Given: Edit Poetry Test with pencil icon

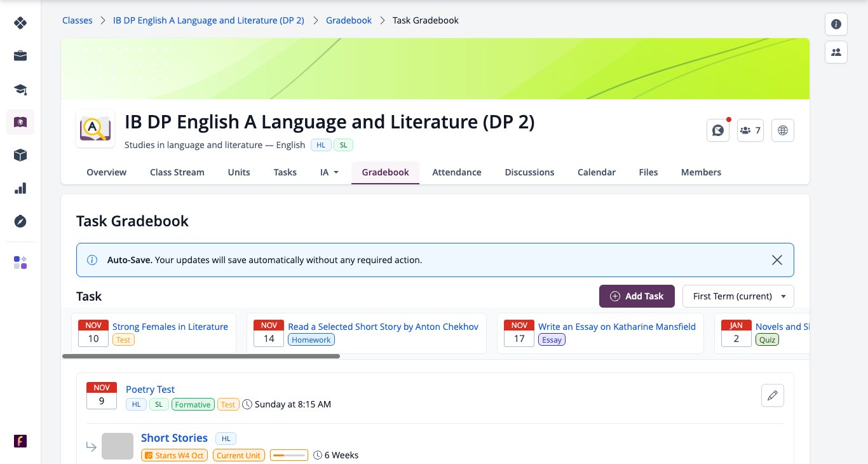Looking at the screenshot, I should click(773, 395).
